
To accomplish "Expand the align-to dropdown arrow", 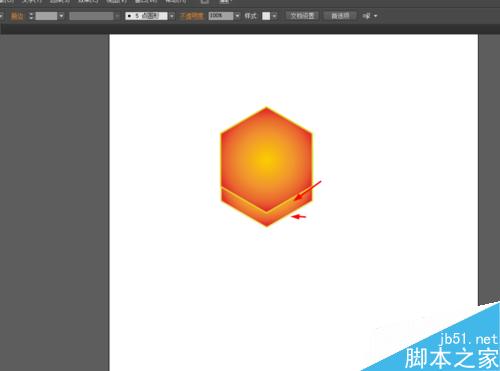I will pyautogui.click(x=376, y=16).
